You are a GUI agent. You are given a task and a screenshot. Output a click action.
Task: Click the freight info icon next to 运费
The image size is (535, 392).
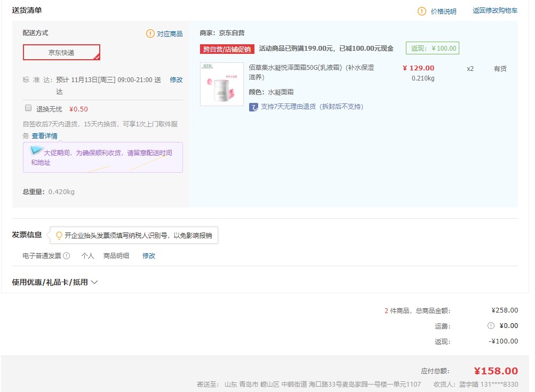(x=491, y=325)
